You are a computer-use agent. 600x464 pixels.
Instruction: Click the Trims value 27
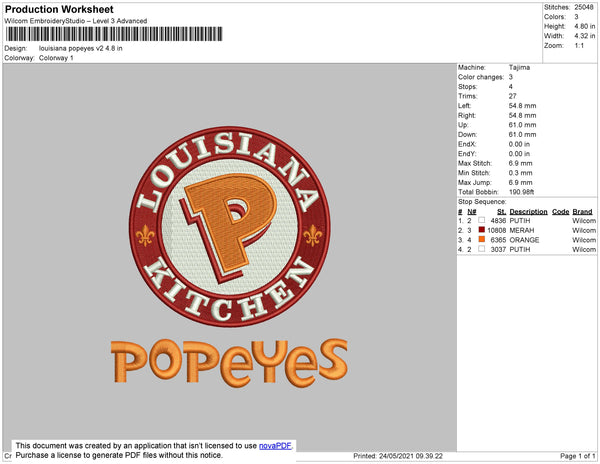pos(512,96)
